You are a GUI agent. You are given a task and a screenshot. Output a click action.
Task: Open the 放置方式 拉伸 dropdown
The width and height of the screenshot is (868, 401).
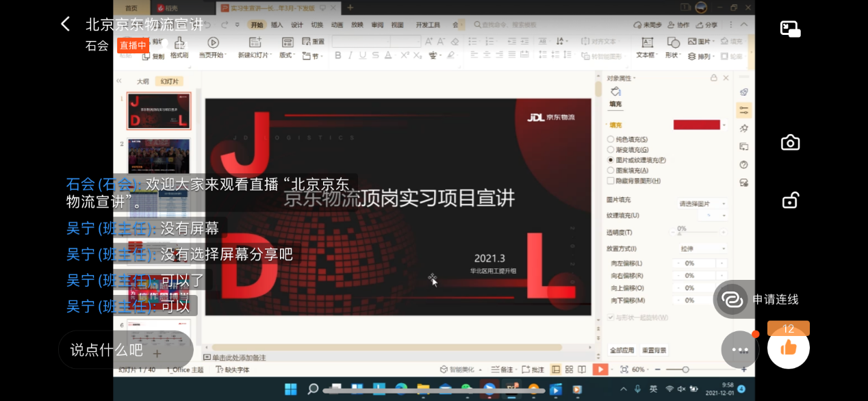tap(702, 248)
